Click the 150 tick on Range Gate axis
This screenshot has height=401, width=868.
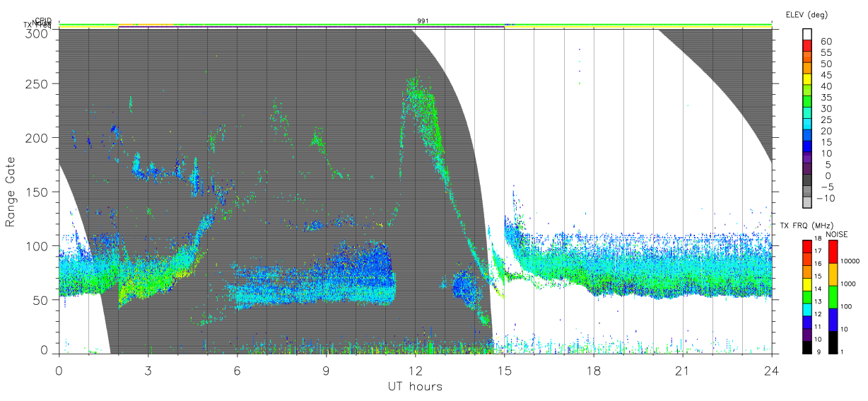[37, 192]
